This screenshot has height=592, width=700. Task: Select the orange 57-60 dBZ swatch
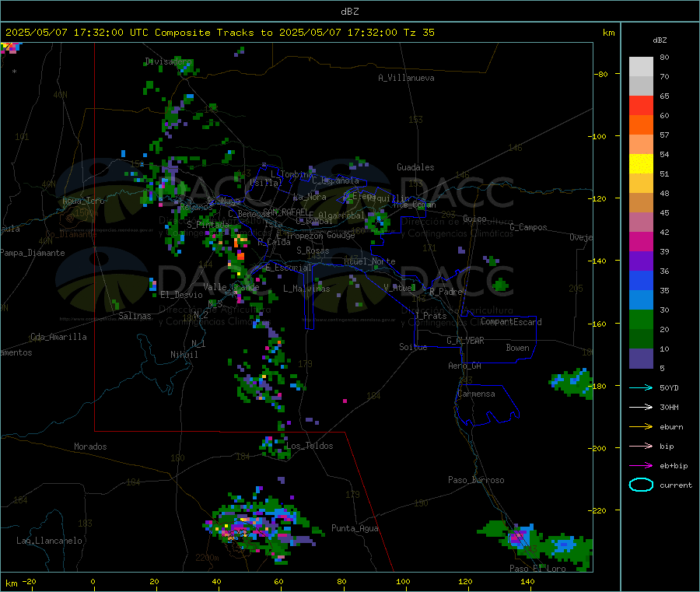pyautogui.click(x=641, y=125)
